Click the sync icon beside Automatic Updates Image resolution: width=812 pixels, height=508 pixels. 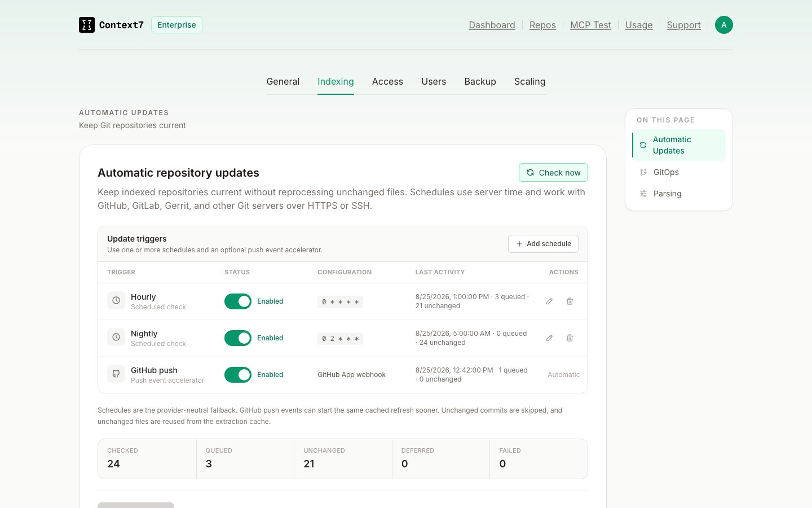(x=643, y=145)
